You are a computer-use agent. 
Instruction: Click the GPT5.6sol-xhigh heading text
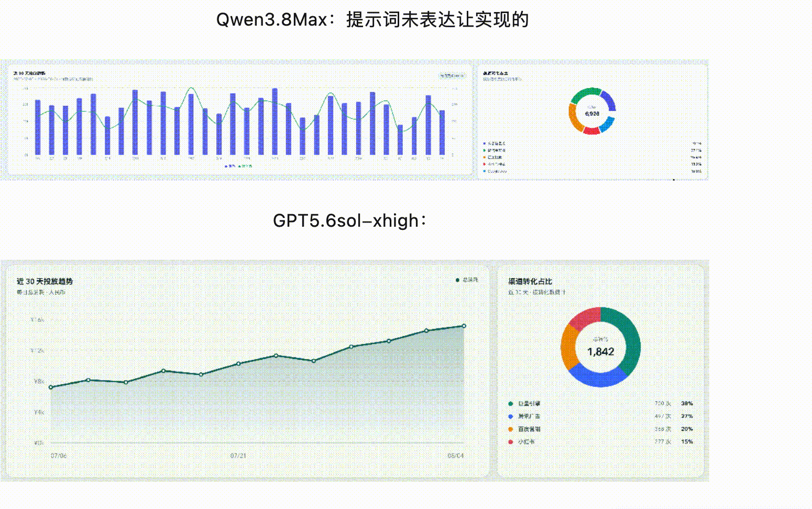(350, 220)
